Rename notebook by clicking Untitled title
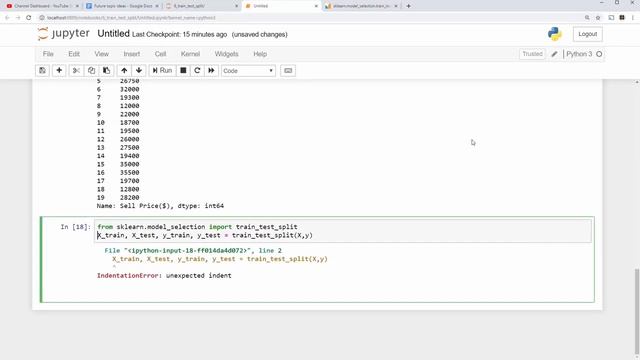The image size is (640, 360). point(113,34)
